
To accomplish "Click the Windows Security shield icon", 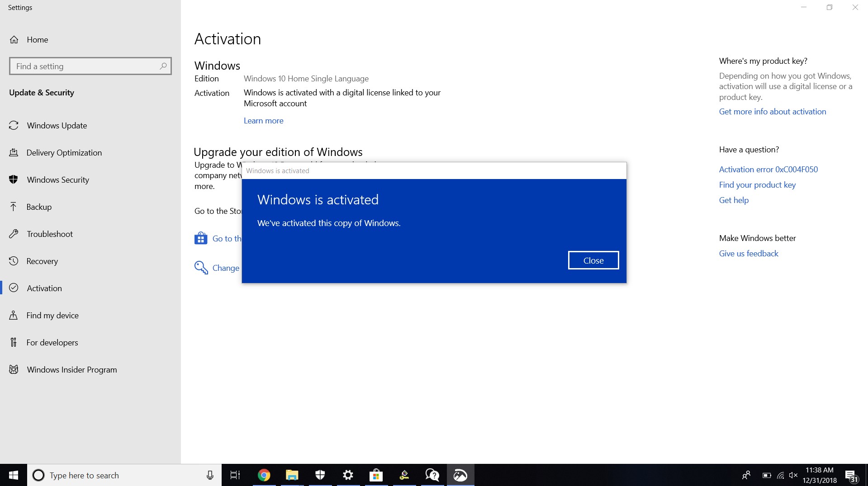I will [14, 179].
